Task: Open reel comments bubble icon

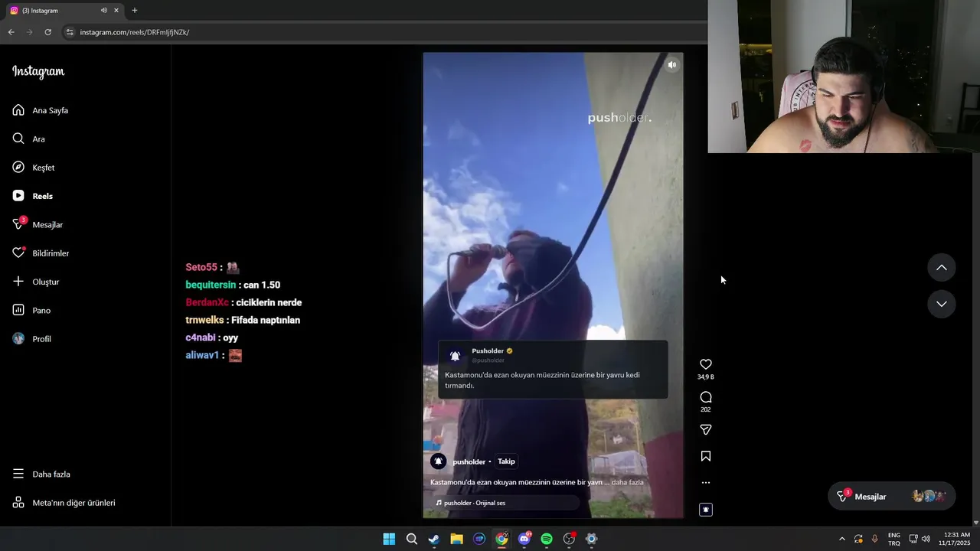Action: click(x=706, y=397)
